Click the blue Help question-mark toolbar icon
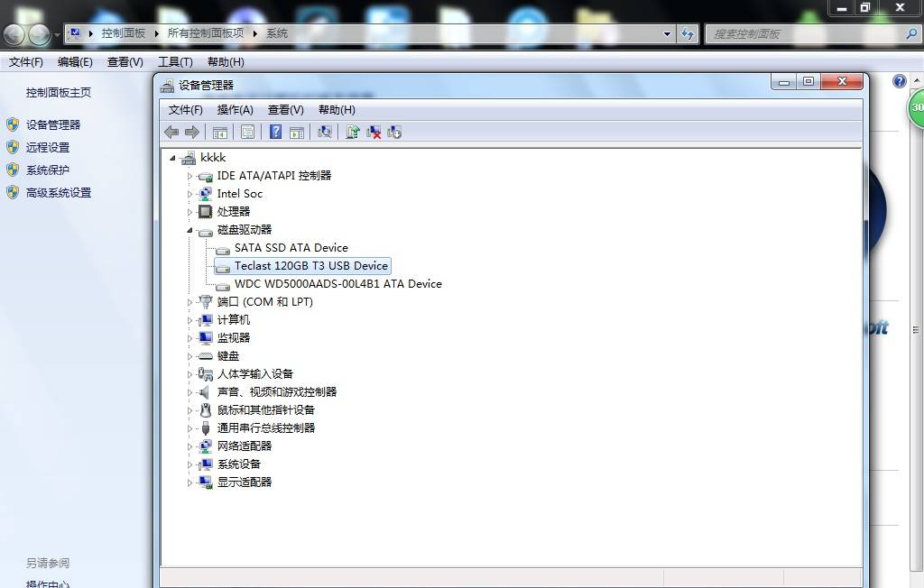 pyautogui.click(x=275, y=132)
